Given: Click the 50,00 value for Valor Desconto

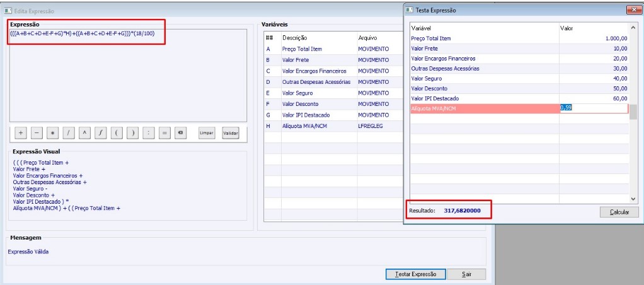Looking at the screenshot, I should (620, 88).
